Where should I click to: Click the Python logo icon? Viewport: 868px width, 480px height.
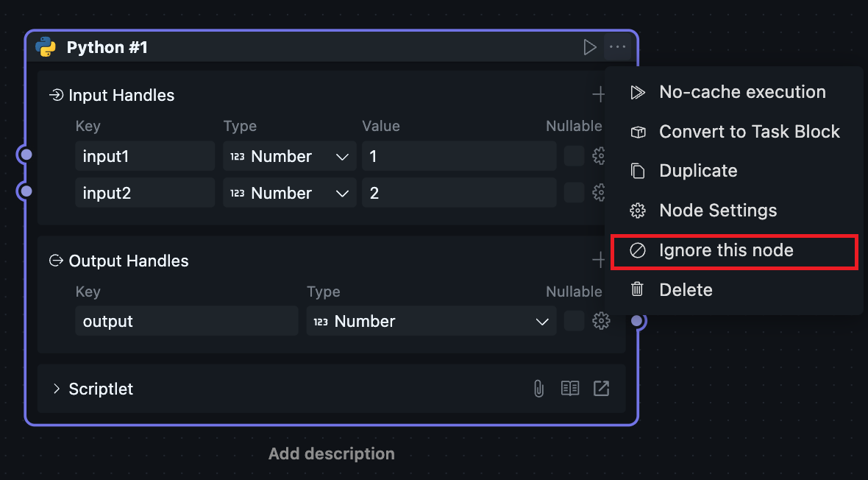coord(46,47)
